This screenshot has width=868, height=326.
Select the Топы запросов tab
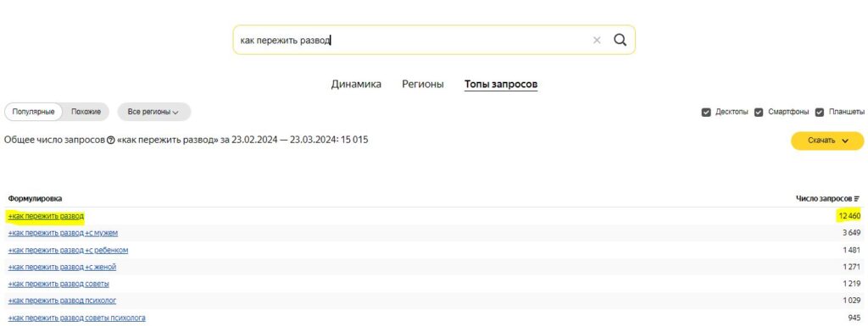click(501, 84)
